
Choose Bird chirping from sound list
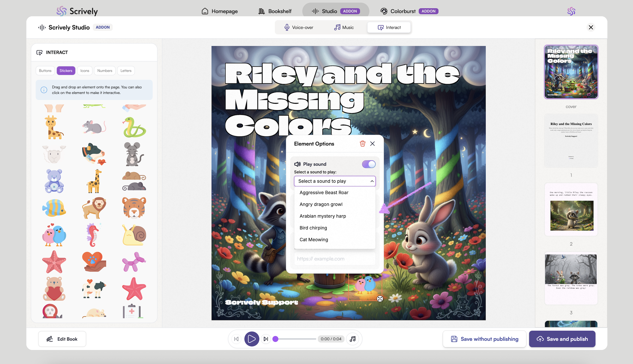[313, 228]
